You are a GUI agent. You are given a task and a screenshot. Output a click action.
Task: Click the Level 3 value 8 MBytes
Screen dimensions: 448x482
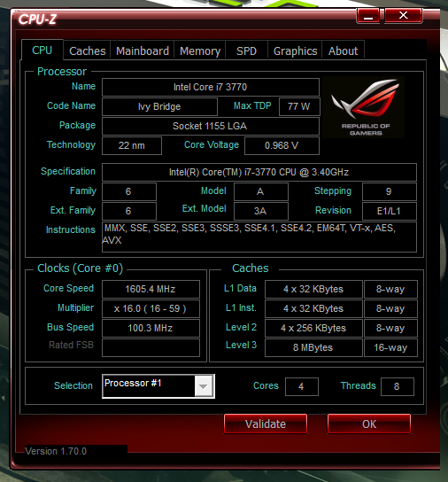pyautogui.click(x=313, y=347)
